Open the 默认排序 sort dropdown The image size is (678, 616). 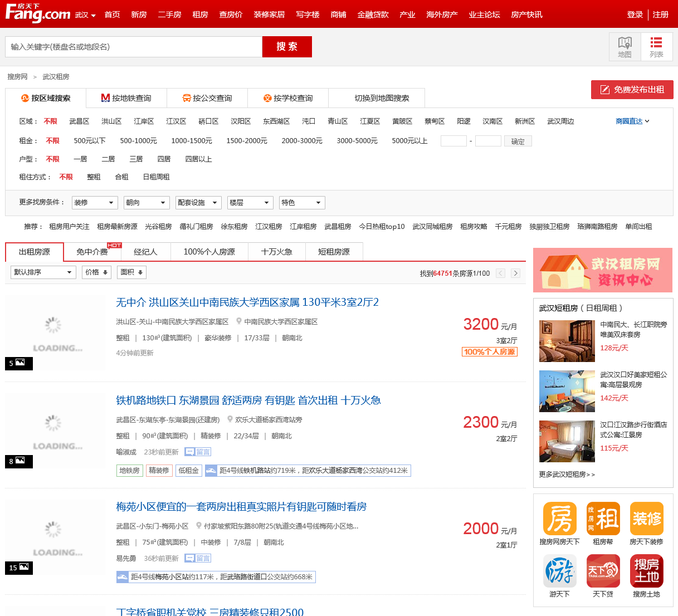coord(43,272)
